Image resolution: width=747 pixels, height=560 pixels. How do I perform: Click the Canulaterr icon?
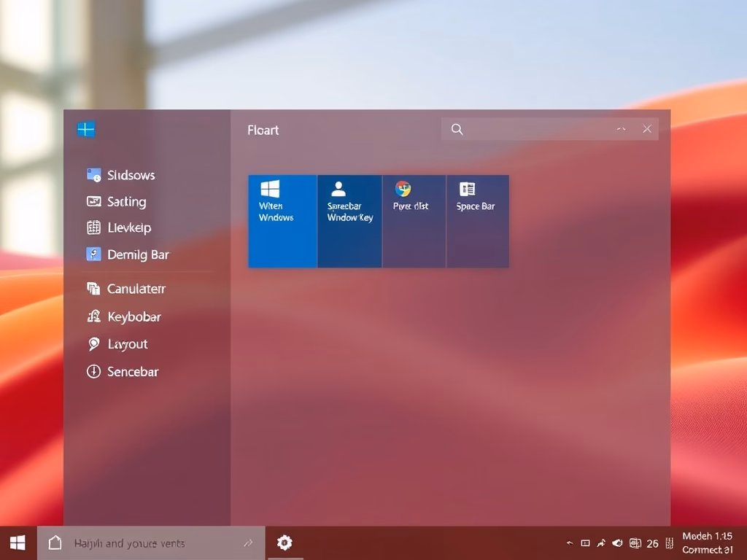click(x=93, y=289)
